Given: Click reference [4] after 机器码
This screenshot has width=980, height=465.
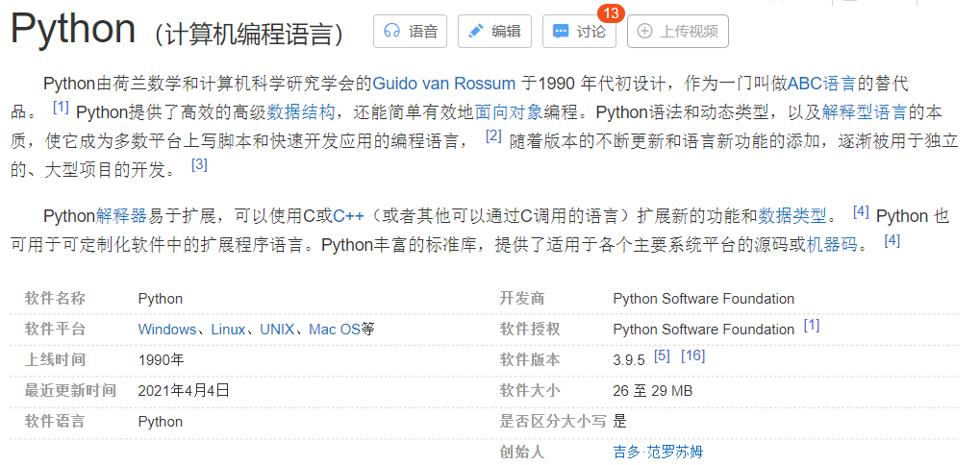Looking at the screenshot, I should point(892,240).
